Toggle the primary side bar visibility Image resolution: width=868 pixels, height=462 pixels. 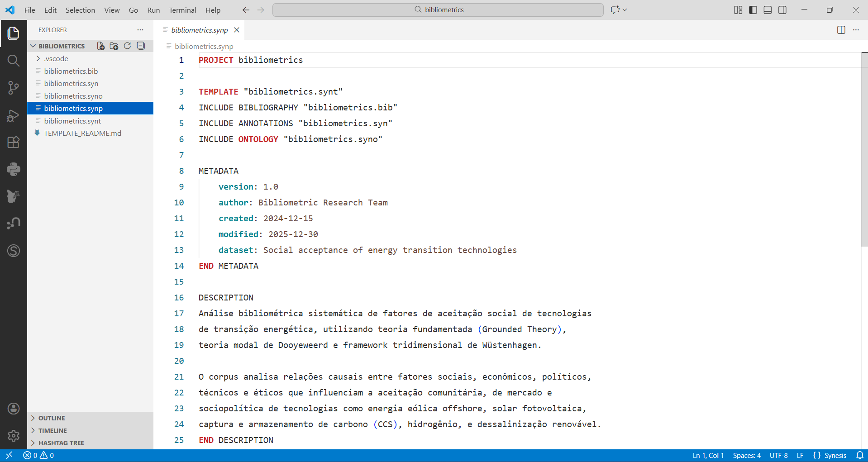tap(753, 10)
